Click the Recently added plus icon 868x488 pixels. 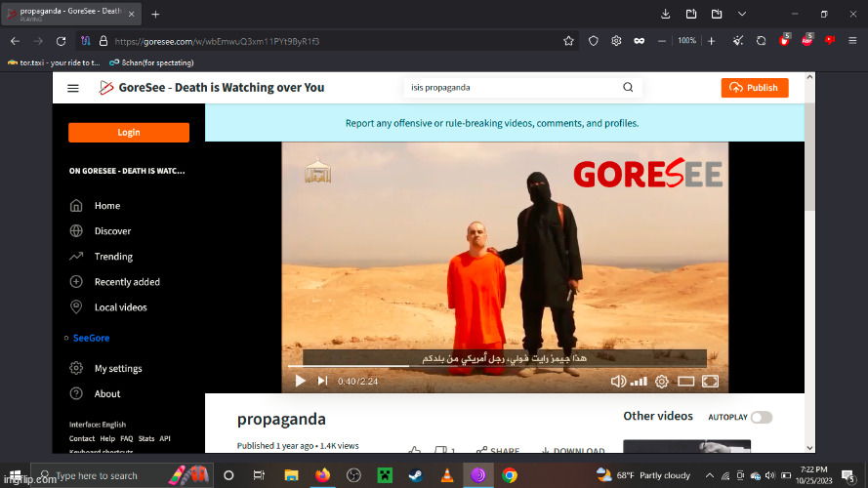[76, 282]
